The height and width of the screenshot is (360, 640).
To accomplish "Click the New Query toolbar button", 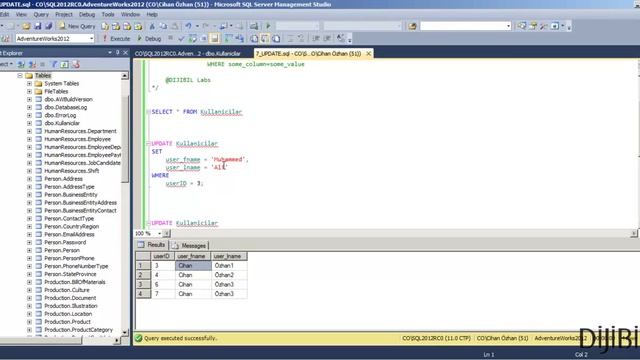I will tap(77, 26).
